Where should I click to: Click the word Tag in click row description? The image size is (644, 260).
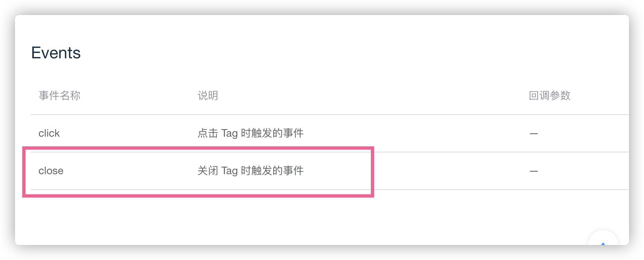(x=229, y=134)
